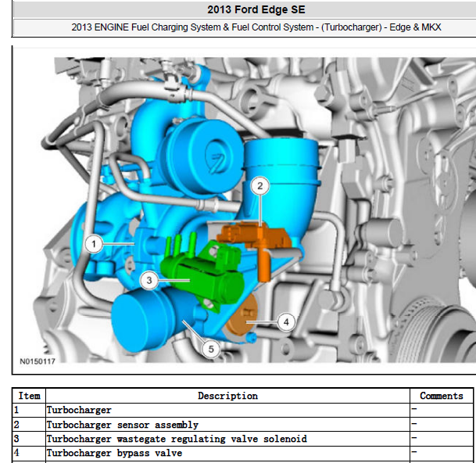Image resolution: width=476 pixels, height=463 pixels.
Task: Click the green wastegate solenoid part
Action: (x=203, y=274)
